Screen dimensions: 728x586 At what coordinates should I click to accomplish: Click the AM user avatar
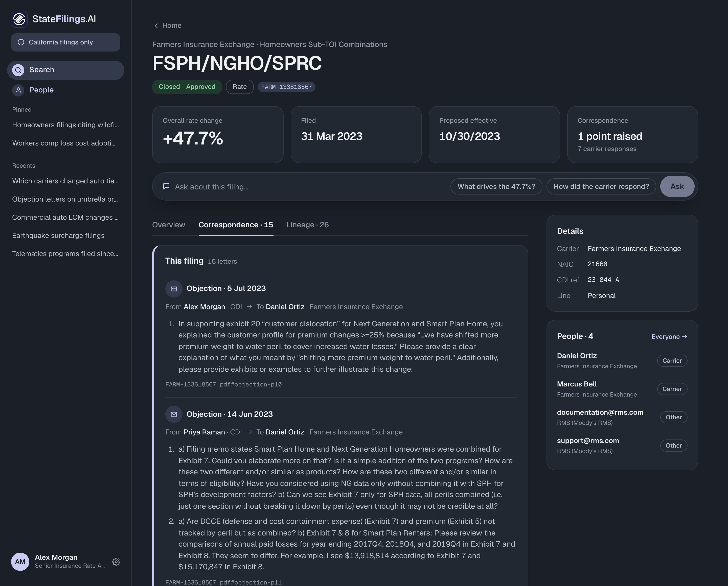coord(20,561)
